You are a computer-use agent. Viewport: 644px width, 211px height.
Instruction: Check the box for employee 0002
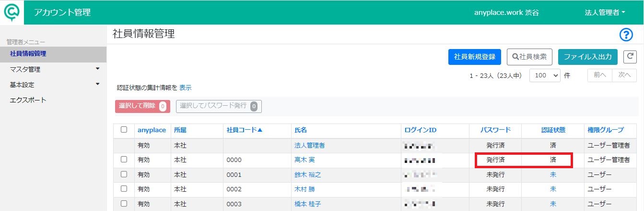point(124,189)
